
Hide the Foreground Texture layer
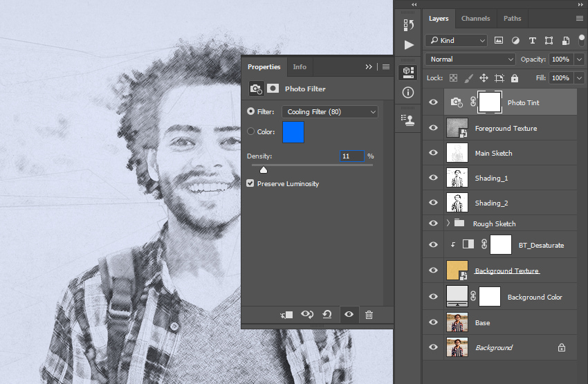coord(433,128)
